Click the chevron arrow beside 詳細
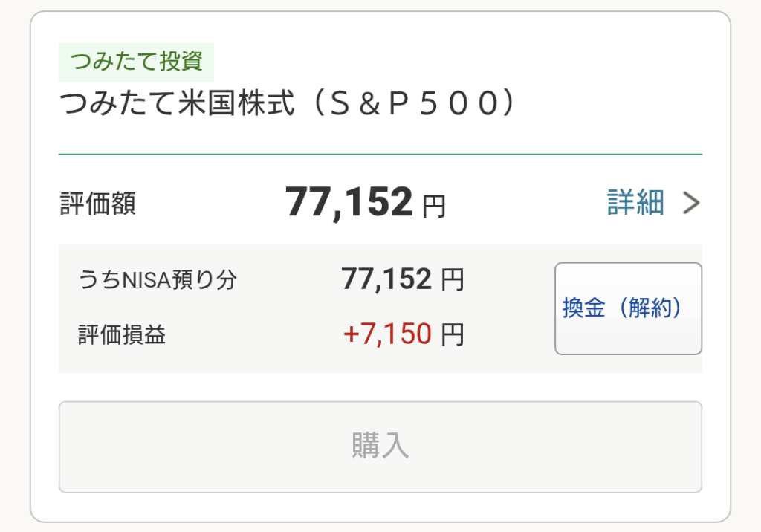Image resolution: width=761 pixels, height=532 pixels. pos(691,203)
